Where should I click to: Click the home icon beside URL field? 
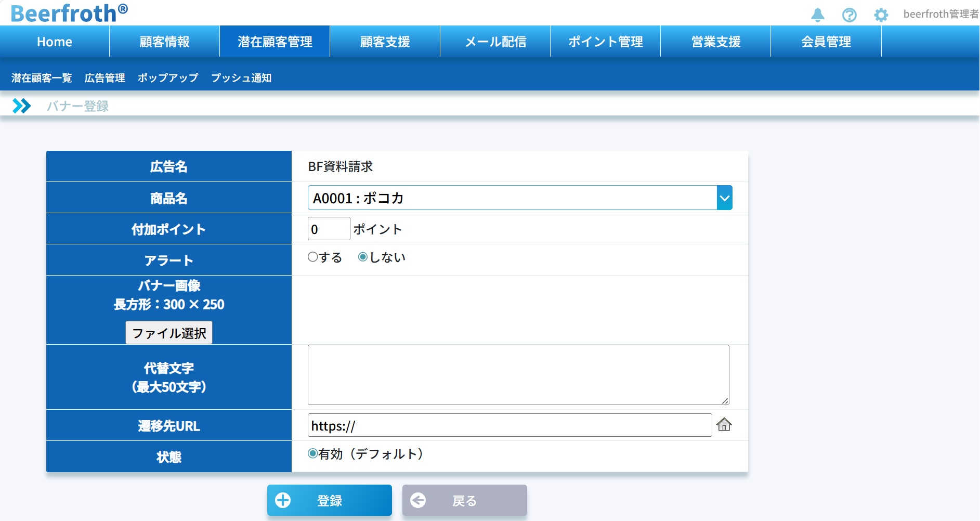[724, 425]
